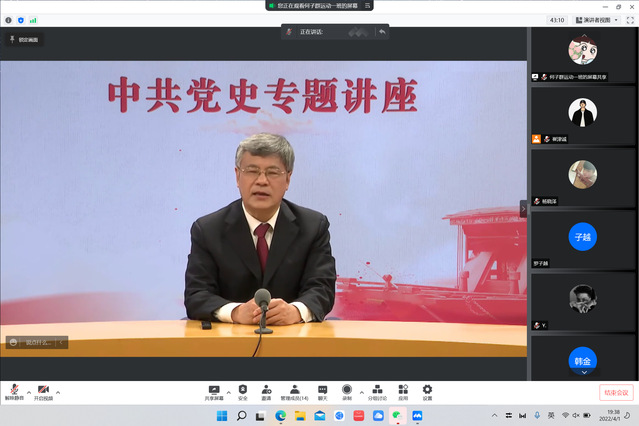Screen dimensions: 639x426
Task: Click Share Screen (共享屏幕) in toolbar
Action: (214, 390)
